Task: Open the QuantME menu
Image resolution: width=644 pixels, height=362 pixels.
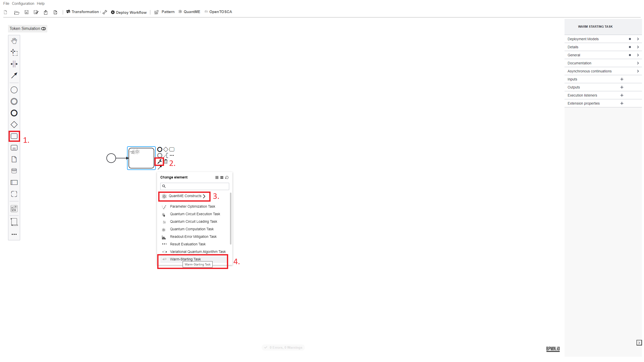Action: coord(191,12)
